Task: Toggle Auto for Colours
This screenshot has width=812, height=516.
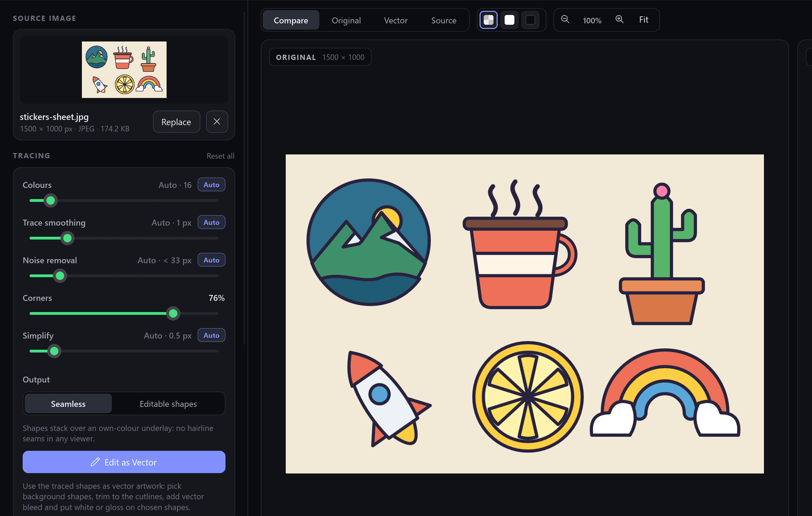Action: (212, 185)
